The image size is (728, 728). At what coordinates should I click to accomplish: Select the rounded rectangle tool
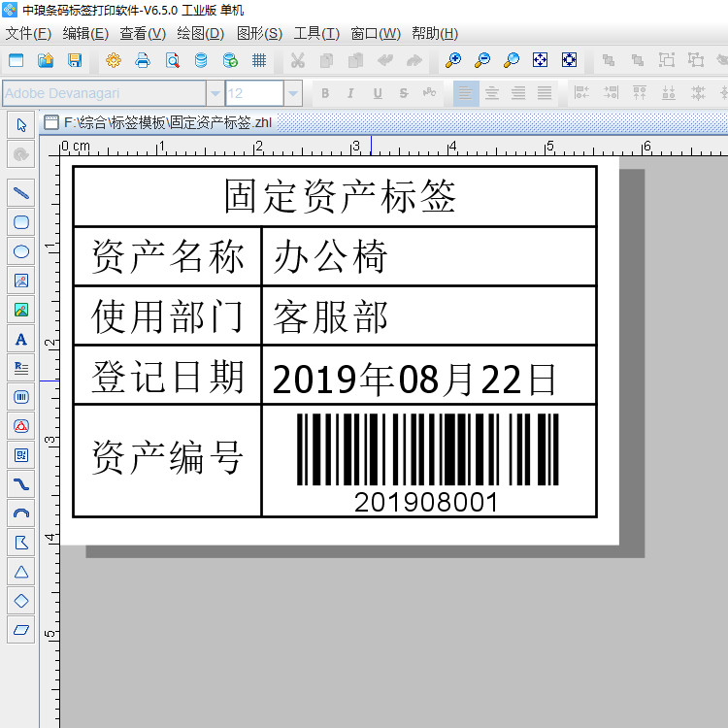coord(21,222)
